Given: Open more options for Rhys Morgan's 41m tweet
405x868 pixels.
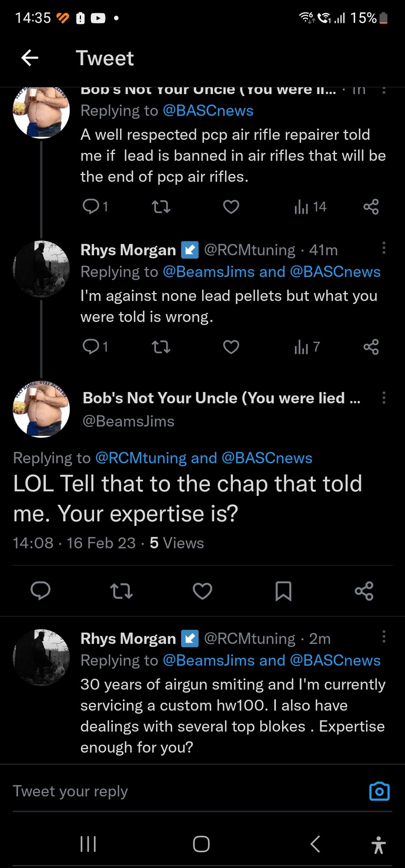Looking at the screenshot, I should click(384, 248).
